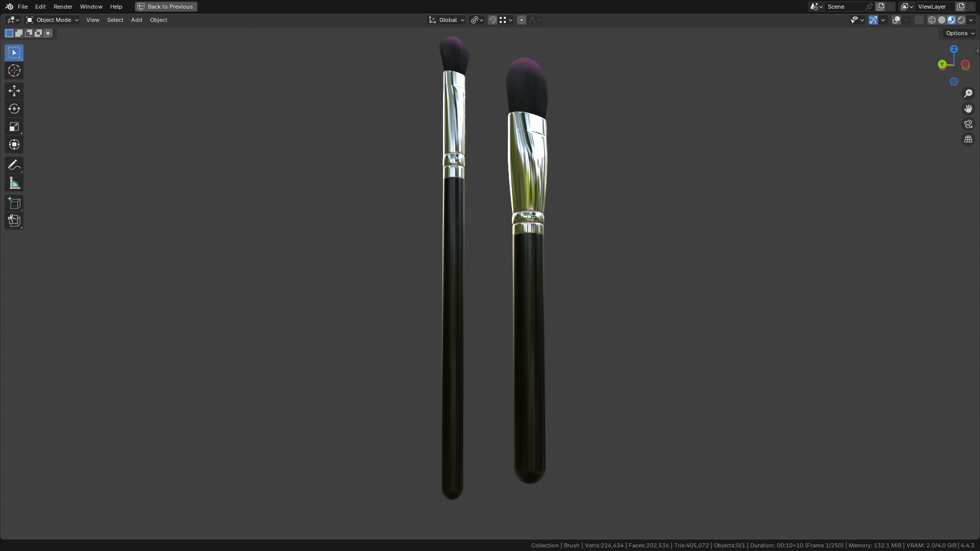Select the Transform tool

click(14, 144)
